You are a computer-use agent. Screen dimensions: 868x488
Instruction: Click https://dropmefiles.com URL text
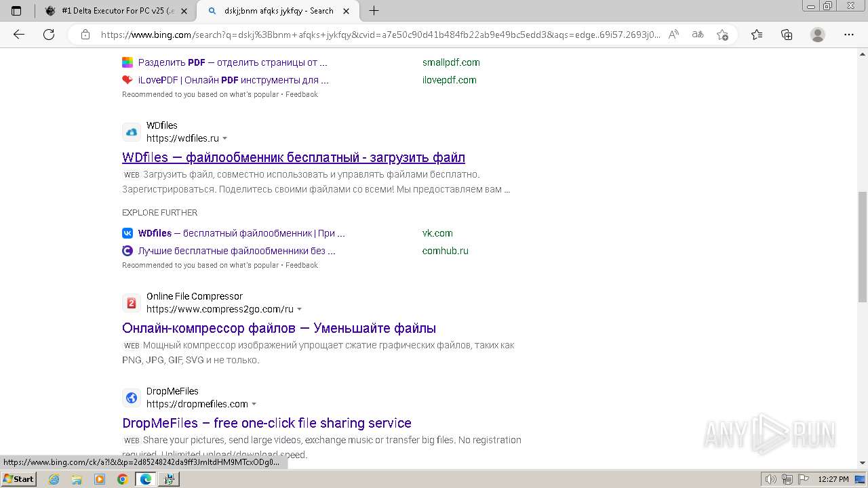197,404
